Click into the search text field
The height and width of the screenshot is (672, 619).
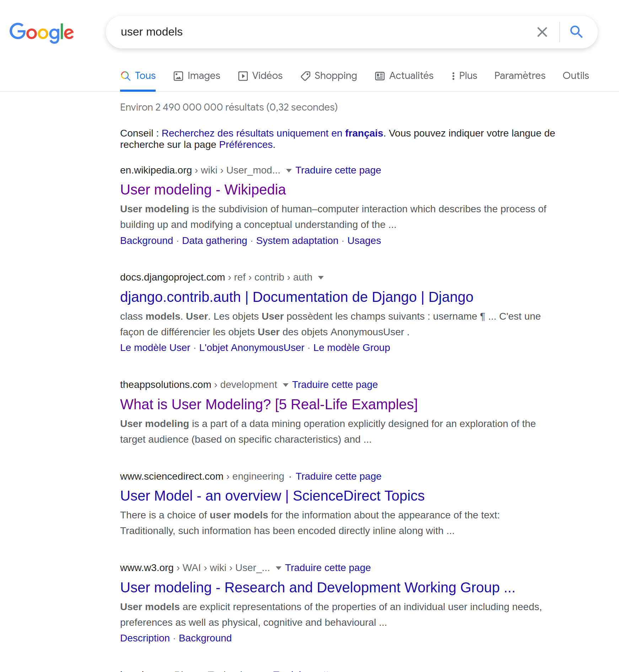[320, 32]
